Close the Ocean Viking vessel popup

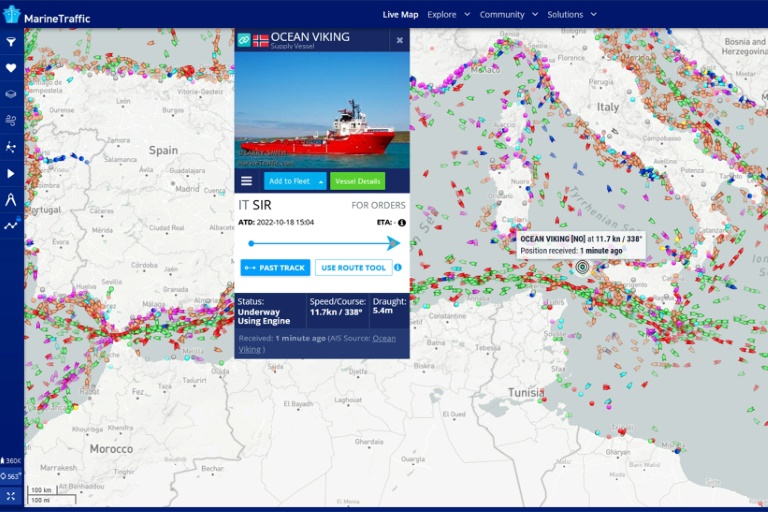[x=400, y=40]
